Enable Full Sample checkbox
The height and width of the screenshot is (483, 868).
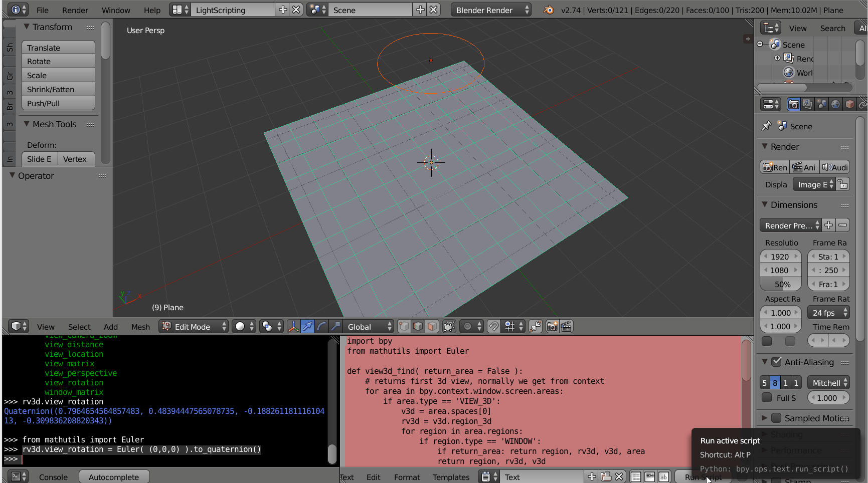(x=767, y=398)
